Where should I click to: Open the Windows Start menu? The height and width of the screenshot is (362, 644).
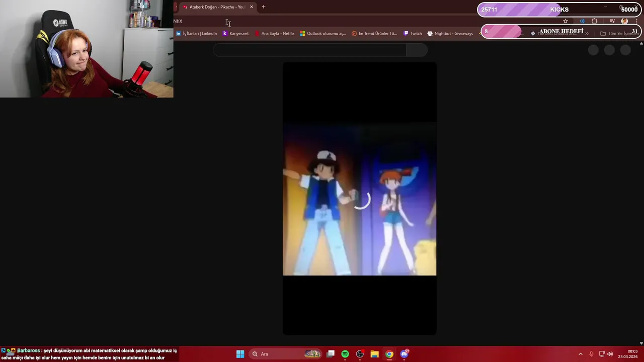[240, 354]
